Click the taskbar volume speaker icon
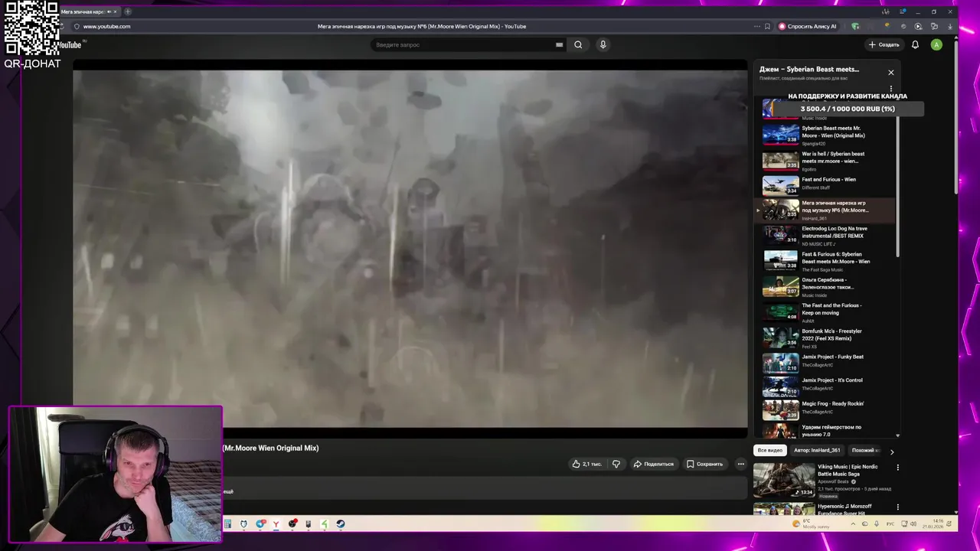 click(x=913, y=524)
